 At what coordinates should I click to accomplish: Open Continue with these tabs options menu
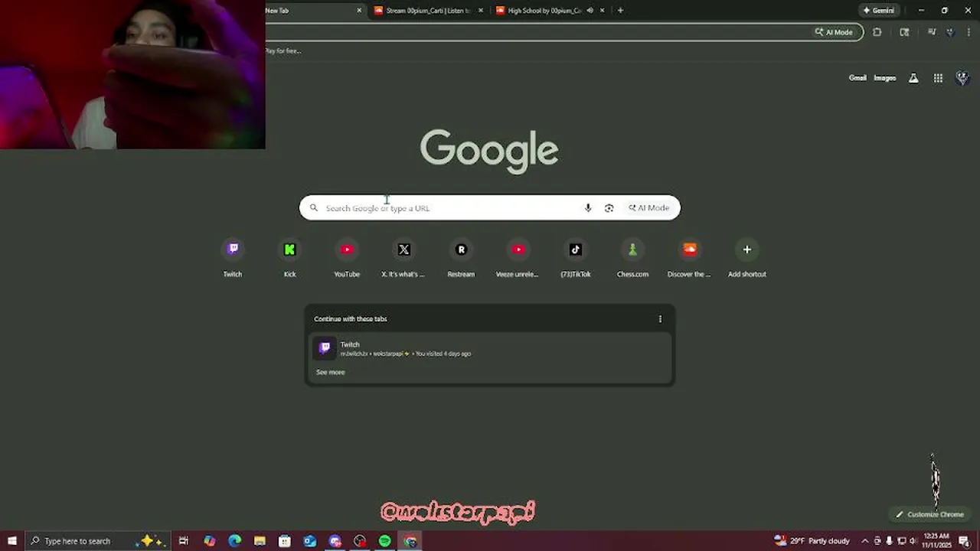tap(660, 319)
